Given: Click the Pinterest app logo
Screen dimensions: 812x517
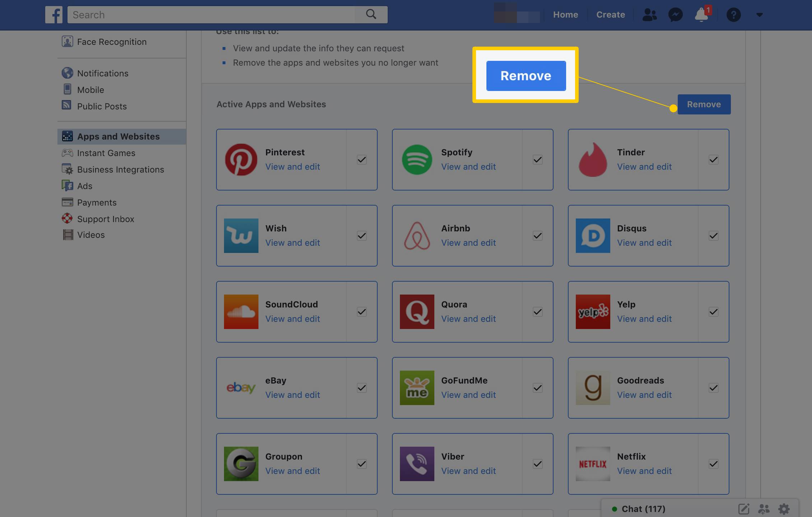Looking at the screenshot, I should pyautogui.click(x=241, y=160).
